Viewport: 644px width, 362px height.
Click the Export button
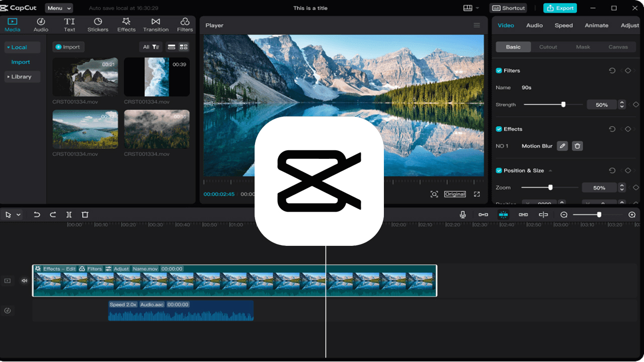click(560, 8)
